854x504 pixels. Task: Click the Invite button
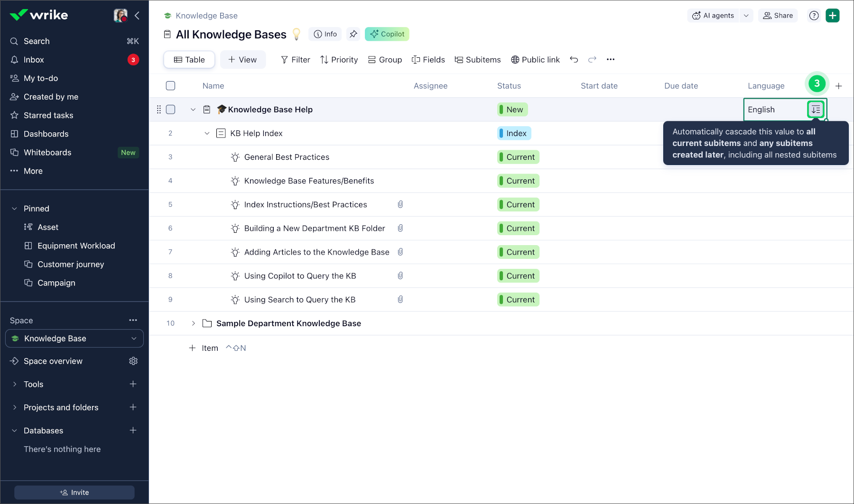pos(74,493)
